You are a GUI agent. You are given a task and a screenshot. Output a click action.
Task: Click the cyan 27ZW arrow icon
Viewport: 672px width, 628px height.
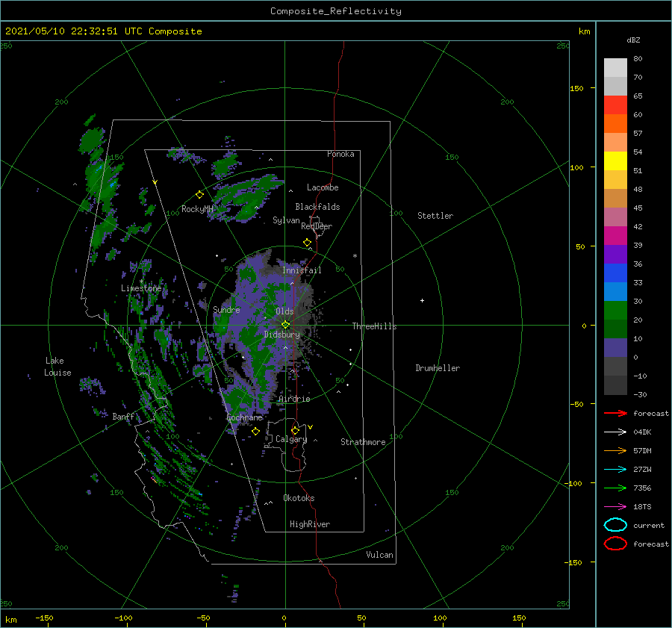click(x=615, y=470)
